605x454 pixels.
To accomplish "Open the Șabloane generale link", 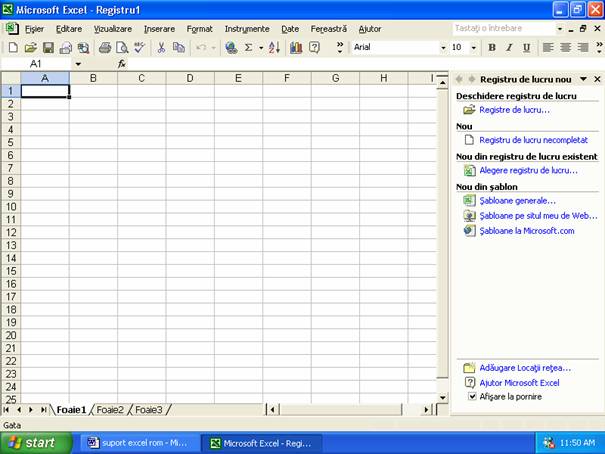I will click(x=517, y=200).
